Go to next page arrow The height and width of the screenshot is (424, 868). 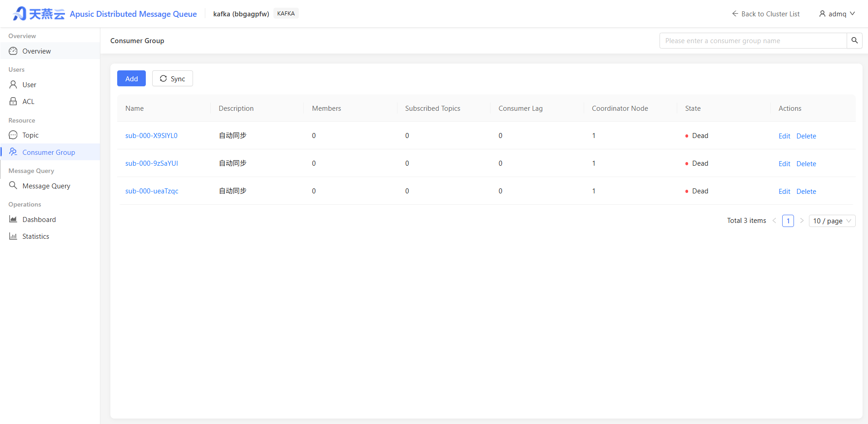click(x=802, y=221)
